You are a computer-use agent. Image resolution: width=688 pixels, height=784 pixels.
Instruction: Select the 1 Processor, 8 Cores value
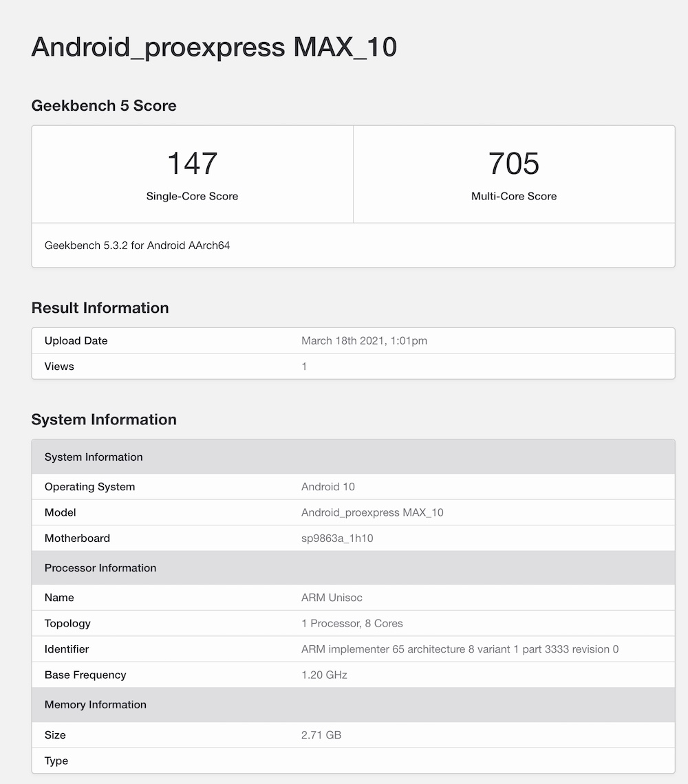click(x=352, y=624)
